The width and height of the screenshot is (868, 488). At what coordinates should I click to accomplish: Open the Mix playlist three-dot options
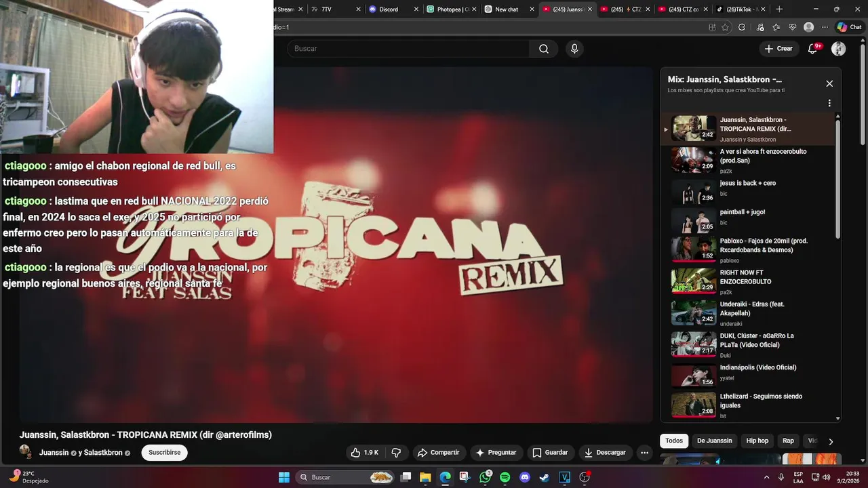pyautogui.click(x=829, y=103)
